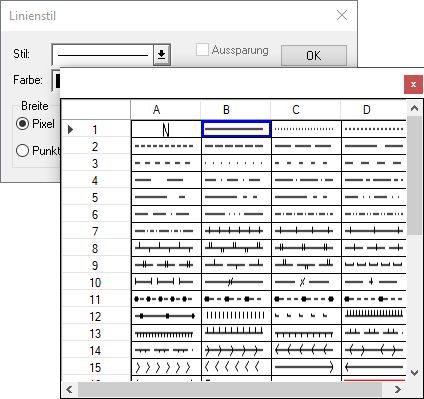This screenshot has height=399, width=424.
Task: Select row header 7 in style grid
Action: pyautogui.click(x=96, y=231)
